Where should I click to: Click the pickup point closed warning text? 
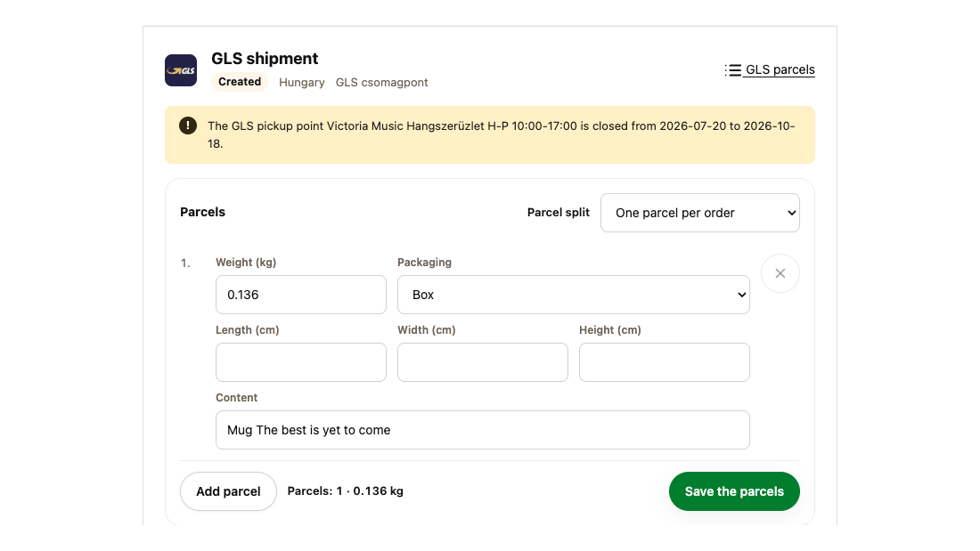coord(502,134)
